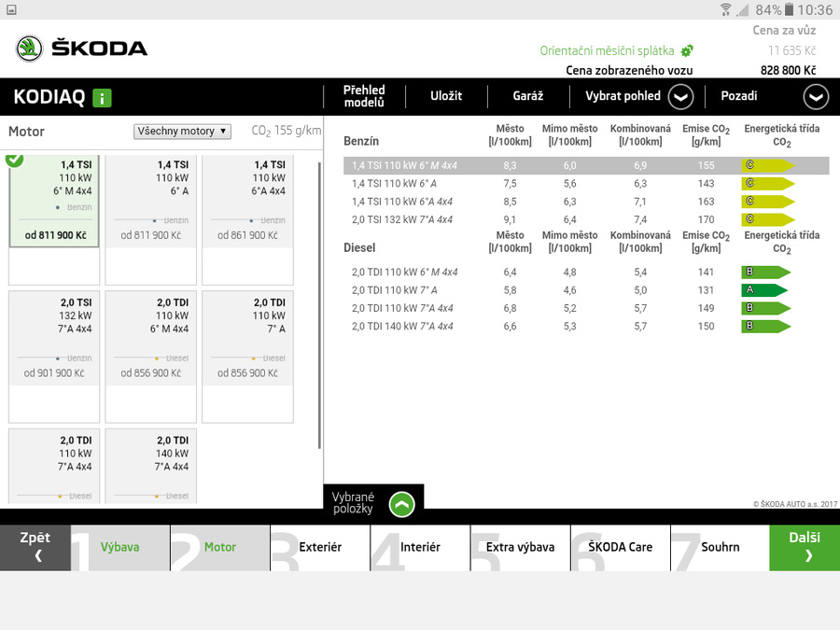Click the green selected-engine checkmark
Screen dimensions: 840x630
click(x=14, y=159)
